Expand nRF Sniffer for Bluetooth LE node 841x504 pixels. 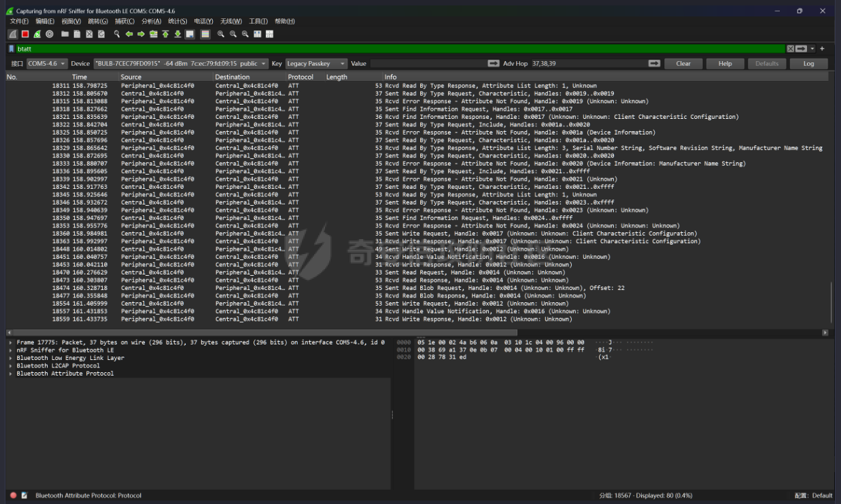(10, 350)
